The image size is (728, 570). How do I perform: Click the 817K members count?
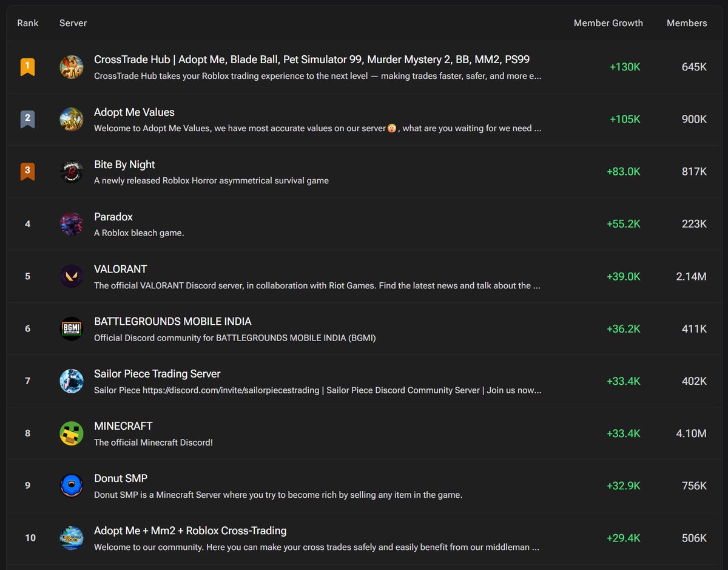coord(694,172)
